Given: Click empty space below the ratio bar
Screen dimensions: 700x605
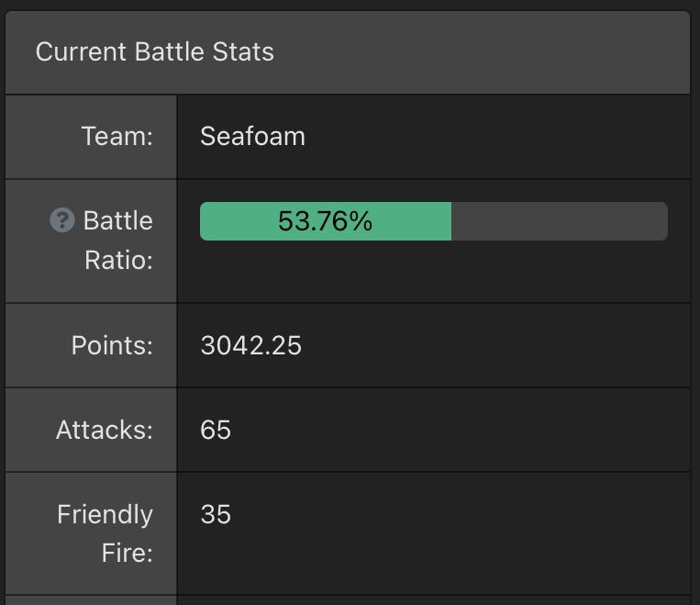Looking at the screenshot, I should point(433,272).
